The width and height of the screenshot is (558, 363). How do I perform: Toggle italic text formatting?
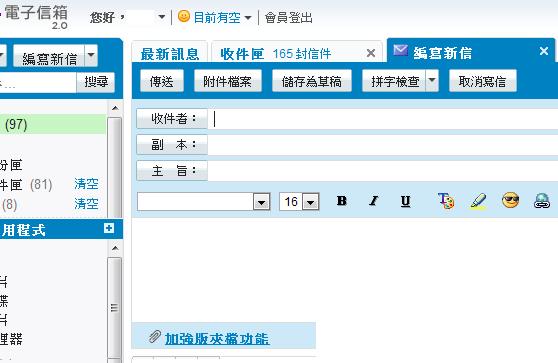[373, 201]
